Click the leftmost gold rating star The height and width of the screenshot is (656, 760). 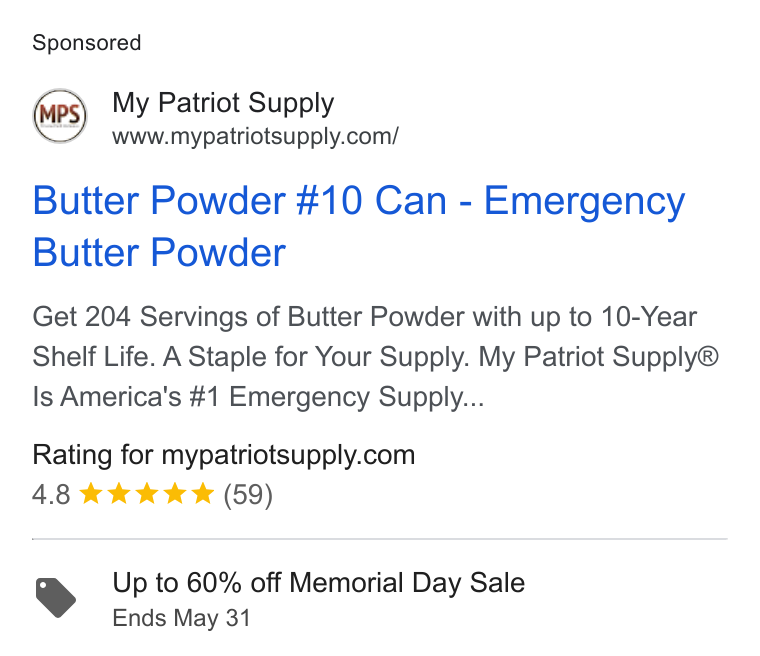(x=91, y=494)
